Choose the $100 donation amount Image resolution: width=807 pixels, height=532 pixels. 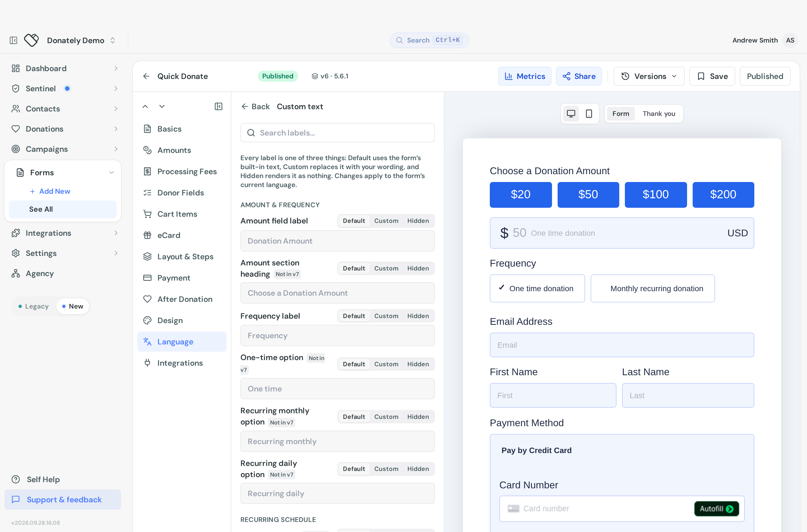click(x=656, y=195)
